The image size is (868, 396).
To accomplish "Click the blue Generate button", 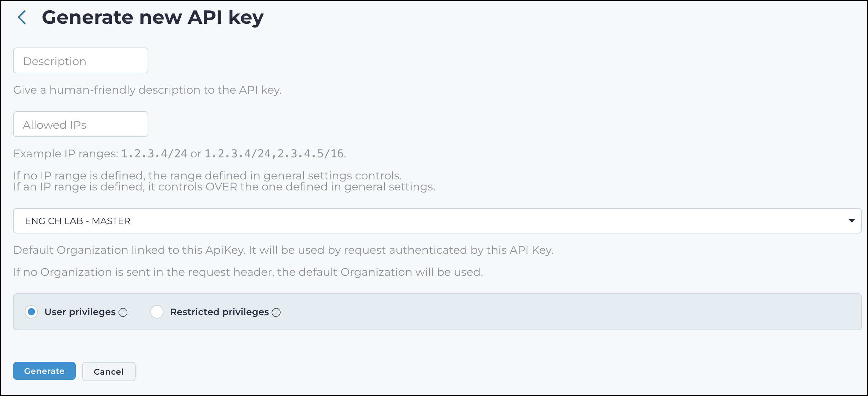I will 44,371.
